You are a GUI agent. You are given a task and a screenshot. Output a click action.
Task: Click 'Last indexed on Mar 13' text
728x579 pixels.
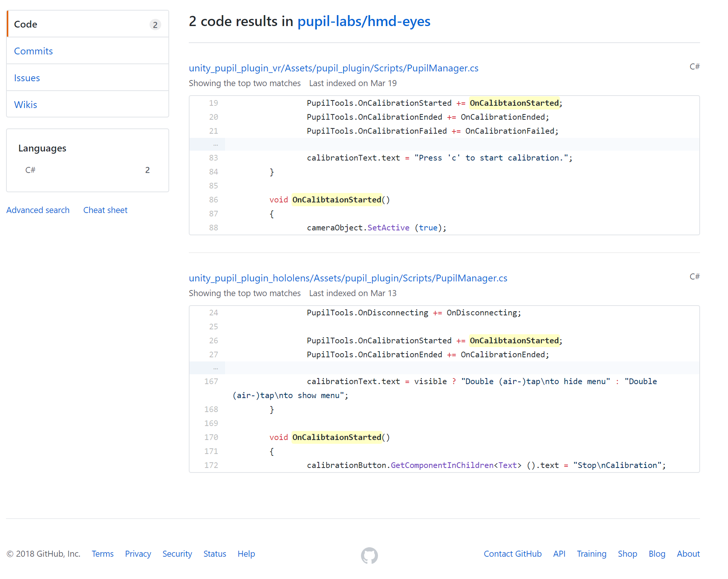(x=353, y=293)
